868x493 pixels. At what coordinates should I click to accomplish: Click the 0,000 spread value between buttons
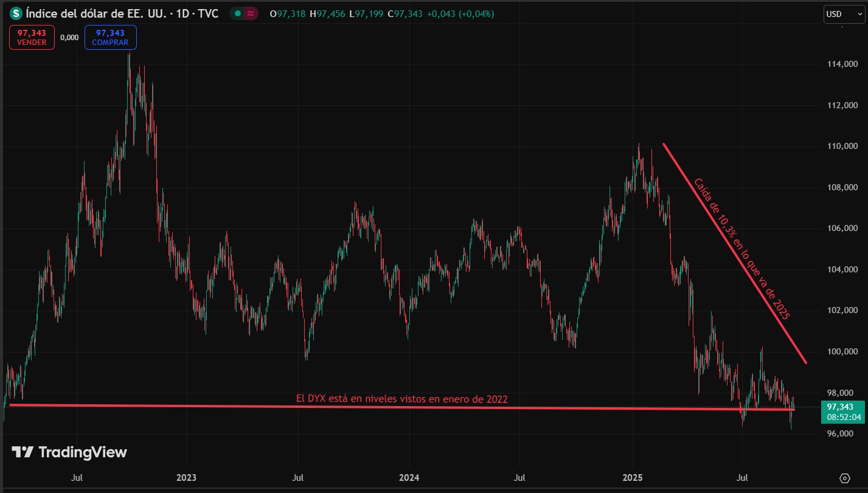(70, 37)
